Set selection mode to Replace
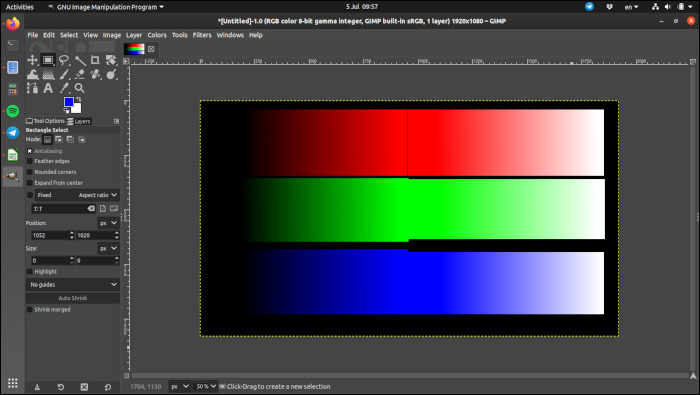Screen dimensions: 700x395 pyautogui.click(x=47, y=140)
